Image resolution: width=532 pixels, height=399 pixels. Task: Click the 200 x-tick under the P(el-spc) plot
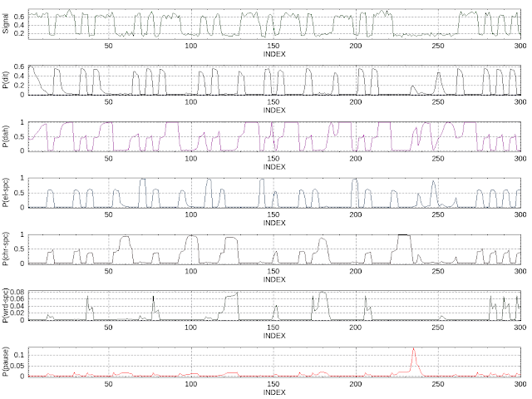click(356, 214)
